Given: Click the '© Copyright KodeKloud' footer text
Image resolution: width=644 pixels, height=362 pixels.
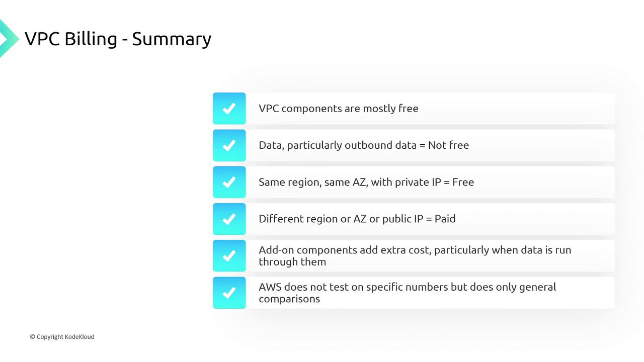Looking at the screenshot, I should (62, 337).
